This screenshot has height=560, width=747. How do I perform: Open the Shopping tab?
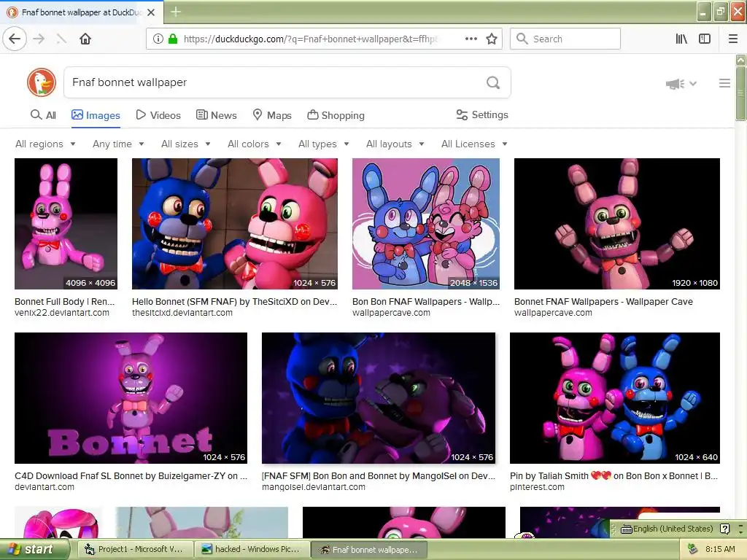(x=336, y=115)
